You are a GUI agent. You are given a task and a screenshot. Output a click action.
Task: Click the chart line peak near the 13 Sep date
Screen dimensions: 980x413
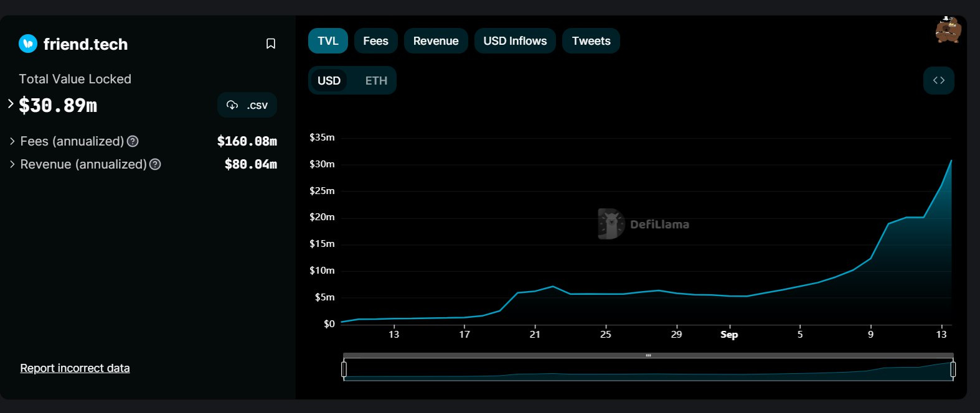click(x=951, y=160)
